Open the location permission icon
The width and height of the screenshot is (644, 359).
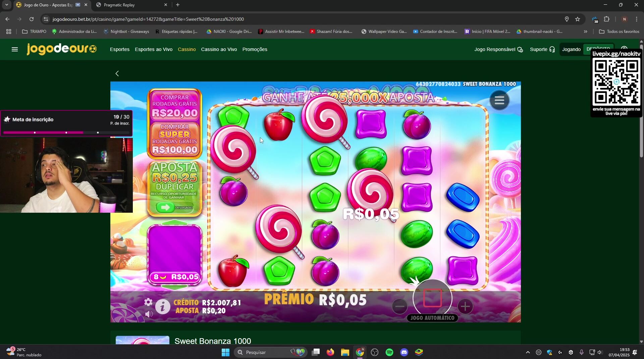click(x=567, y=19)
